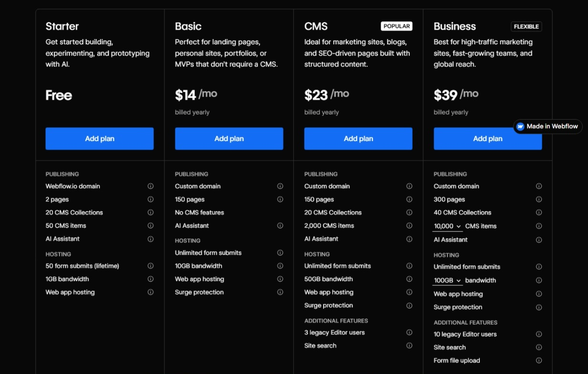The height and width of the screenshot is (374, 588).
Task: Click the Webflow logo in the Made in Webflow badge
Action: coord(520,126)
